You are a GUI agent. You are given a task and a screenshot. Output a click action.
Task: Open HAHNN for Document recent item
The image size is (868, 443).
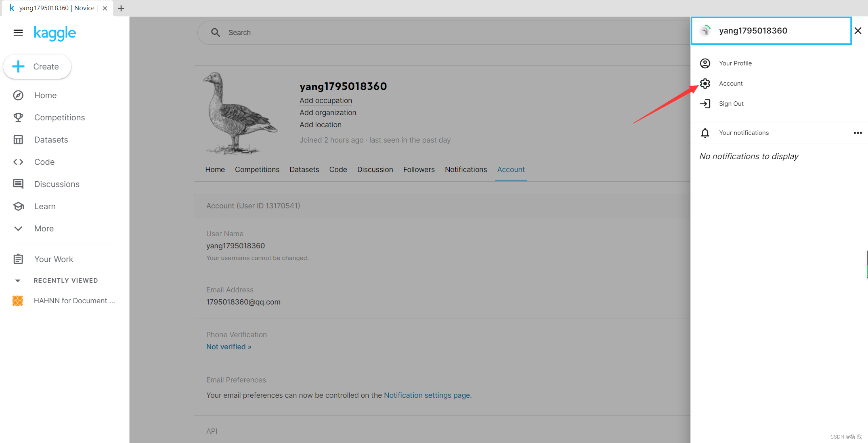pyautogui.click(x=74, y=301)
